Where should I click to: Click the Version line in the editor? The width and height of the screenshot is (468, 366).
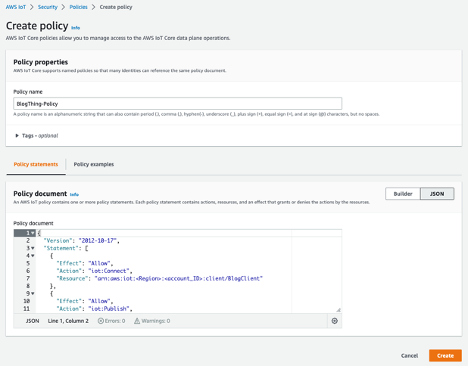click(82, 241)
